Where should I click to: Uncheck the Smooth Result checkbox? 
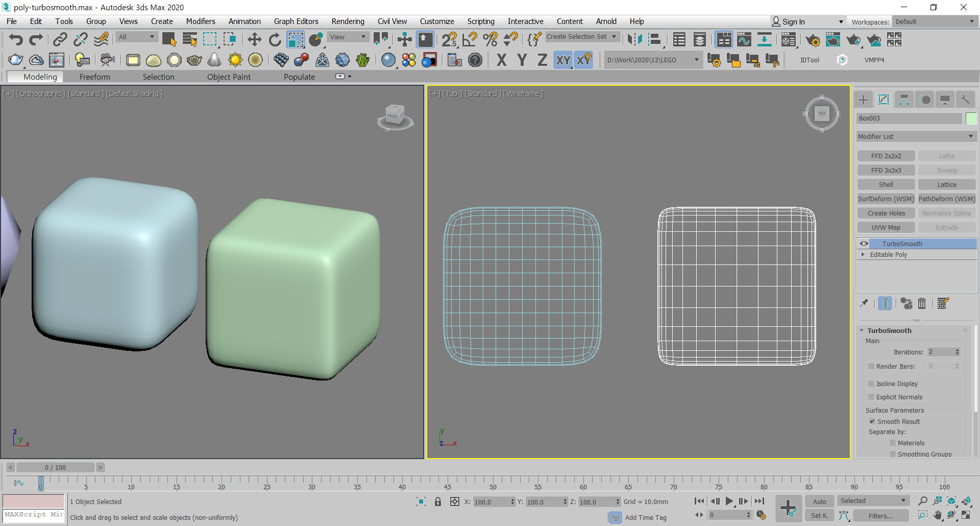(x=872, y=421)
